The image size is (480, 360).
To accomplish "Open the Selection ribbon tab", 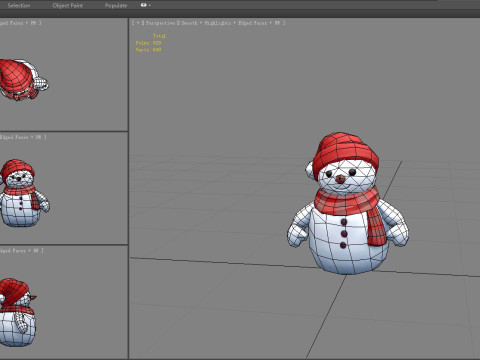I will point(19,5).
